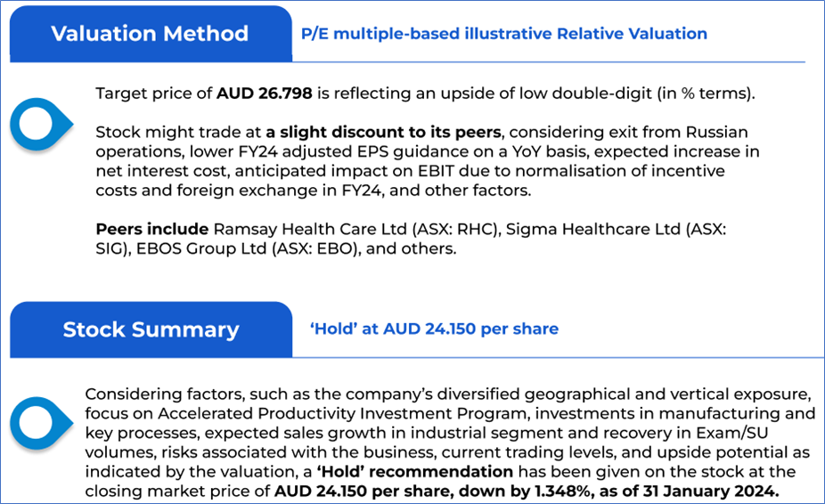Click the blue pin icon beside the Stock Summary paragraph

[41, 424]
